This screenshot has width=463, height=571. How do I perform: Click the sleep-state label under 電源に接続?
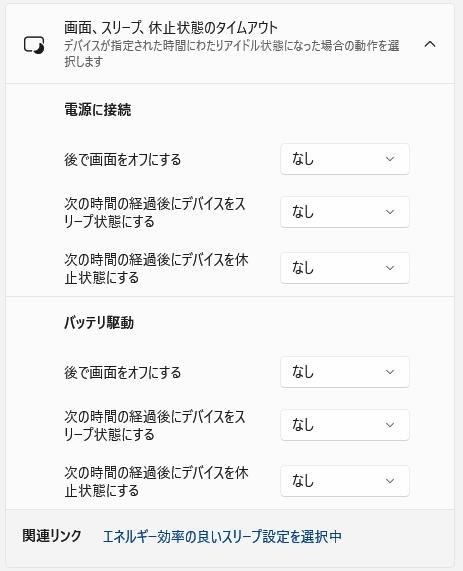pyautogui.click(x=155, y=213)
